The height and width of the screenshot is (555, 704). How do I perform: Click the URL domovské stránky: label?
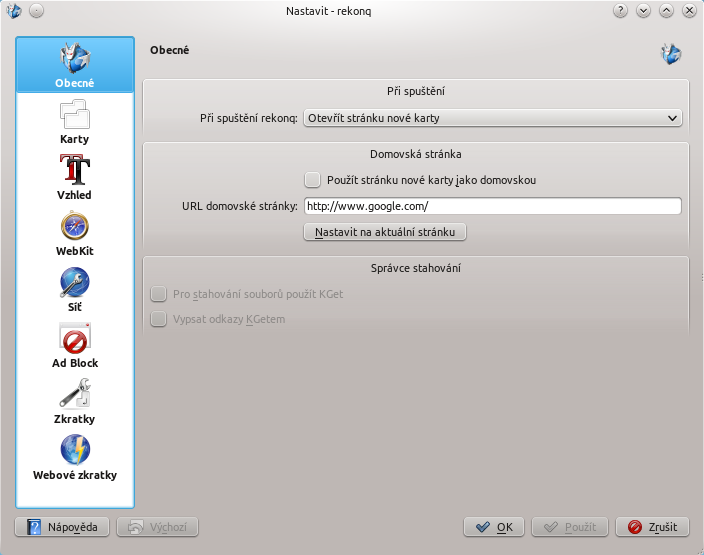click(x=240, y=206)
